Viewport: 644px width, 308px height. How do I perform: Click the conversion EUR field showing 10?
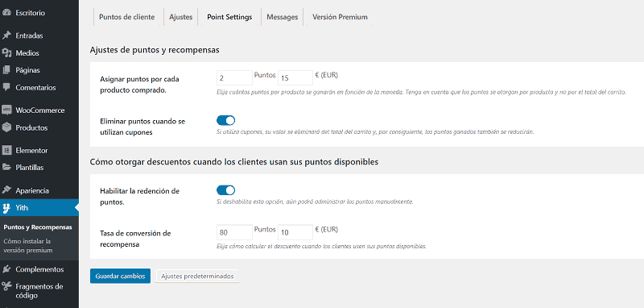tap(295, 232)
